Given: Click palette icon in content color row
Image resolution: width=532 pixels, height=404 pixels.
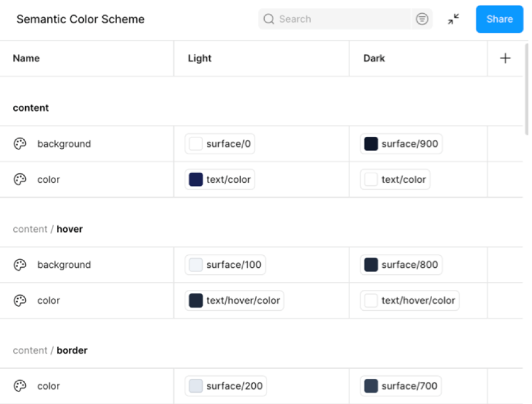Looking at the screenshot, I should [x=20, y=179].
